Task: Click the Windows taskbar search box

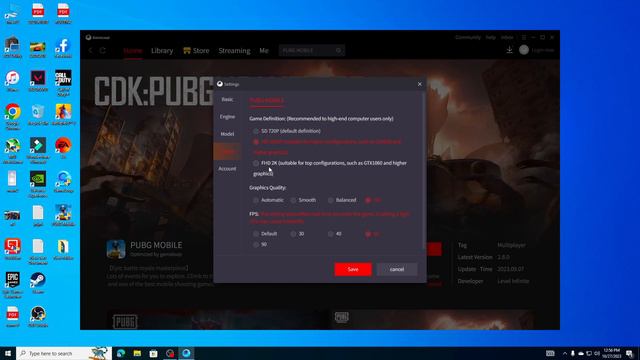Action: tap(64, 353)
